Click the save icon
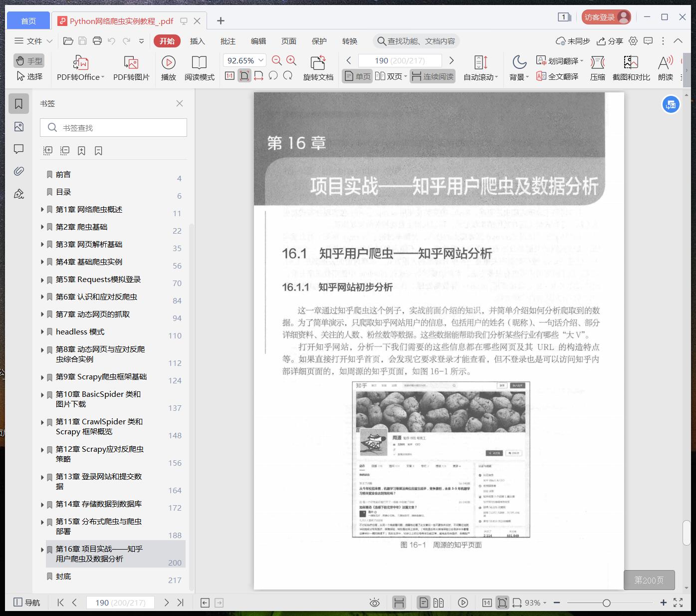Screen dimensions: 696x616 83,41
